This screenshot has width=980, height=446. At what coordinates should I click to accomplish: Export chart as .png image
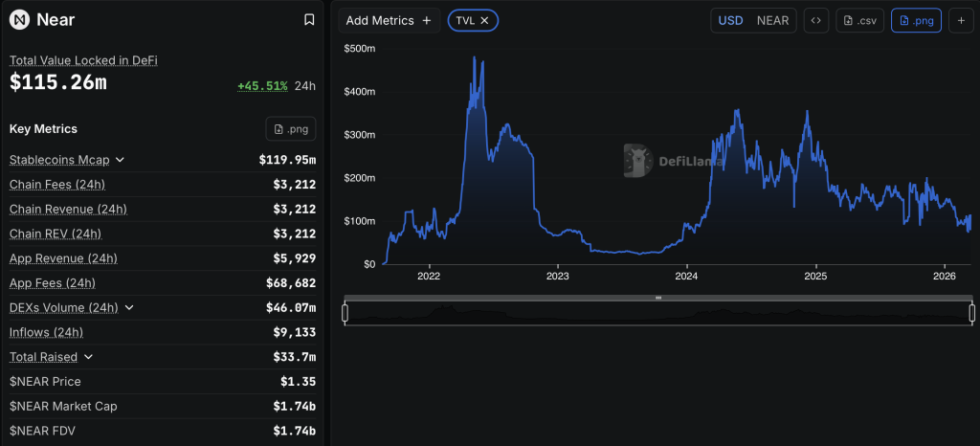(916, 20)
